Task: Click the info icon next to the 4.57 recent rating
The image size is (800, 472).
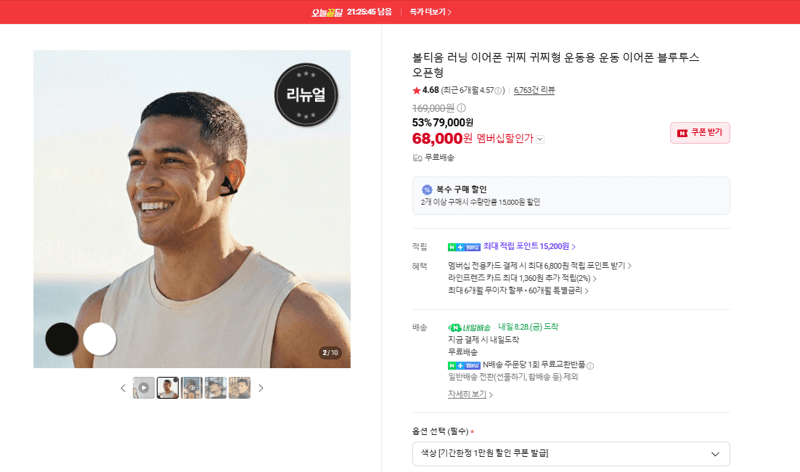Action: coord(498,91)
